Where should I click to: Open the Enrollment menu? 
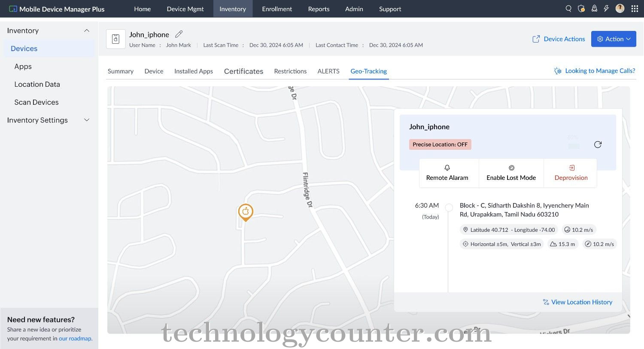click(x=277, y=9)
